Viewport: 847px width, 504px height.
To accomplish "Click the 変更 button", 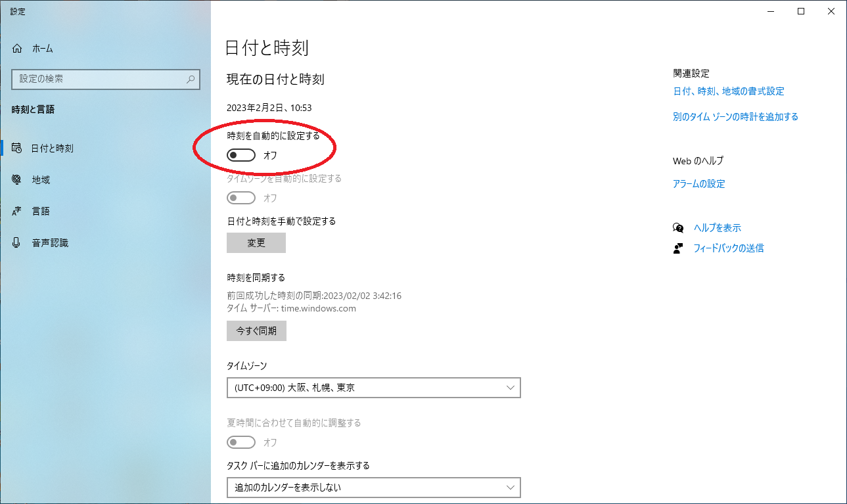I will click(256, 242).
